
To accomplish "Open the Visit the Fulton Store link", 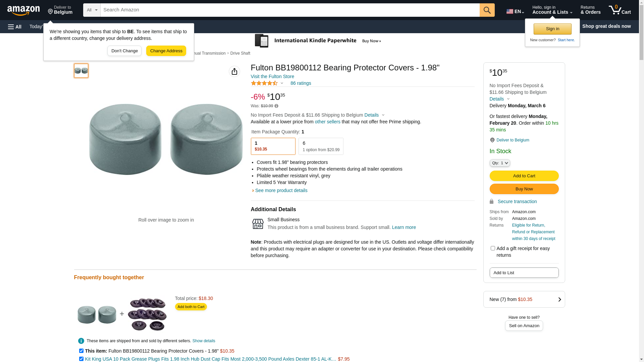I will (272, 76).
